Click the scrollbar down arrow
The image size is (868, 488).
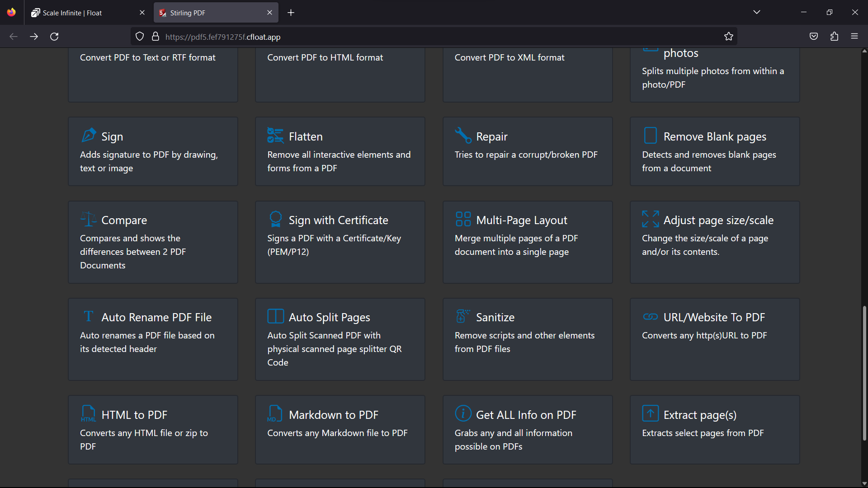coord(864,483)
